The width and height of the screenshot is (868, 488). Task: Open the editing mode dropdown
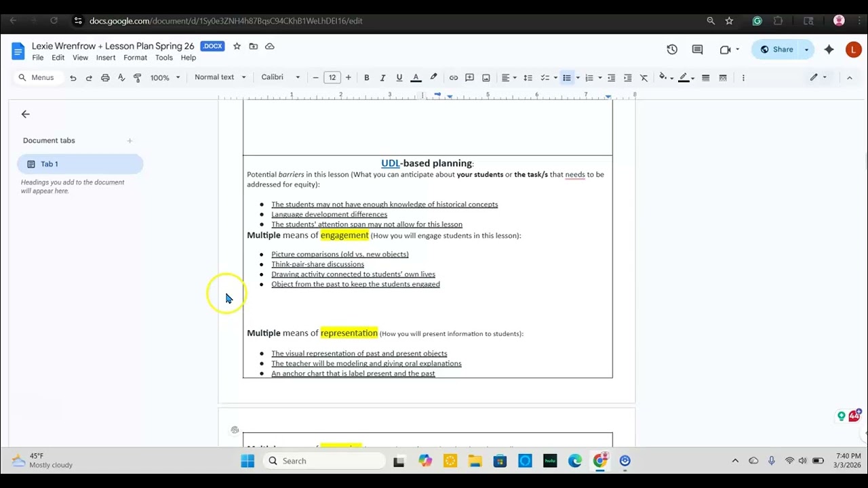coord(818,77)
